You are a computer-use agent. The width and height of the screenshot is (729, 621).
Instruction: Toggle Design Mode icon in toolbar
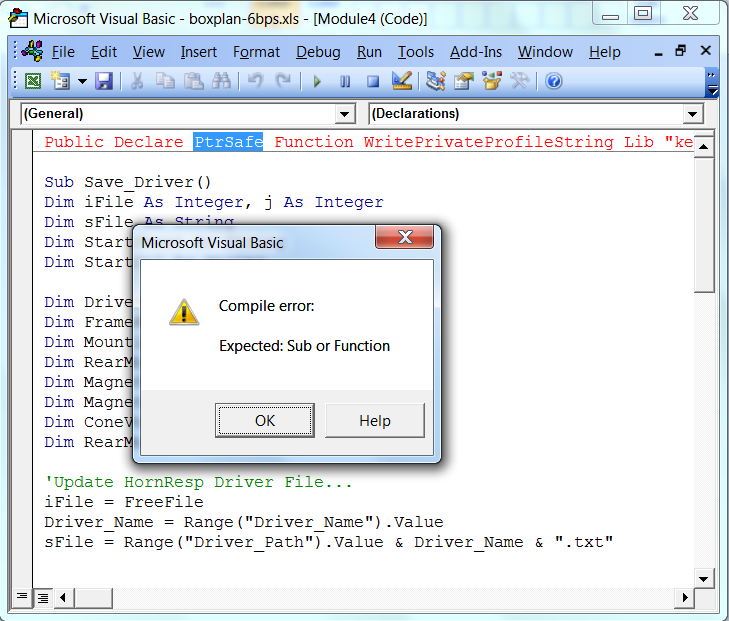[x=402, y=81]
